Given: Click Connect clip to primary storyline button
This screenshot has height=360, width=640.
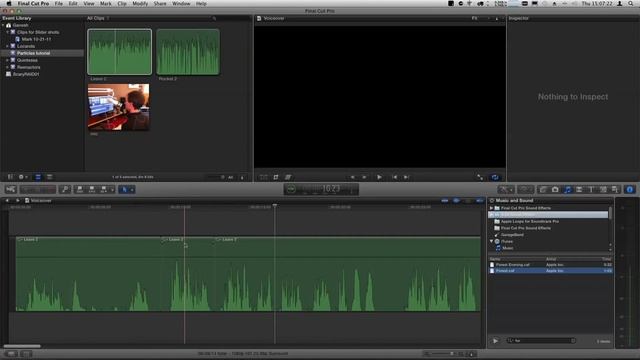Looking at the screenshot, I should (x=80, y=189).
